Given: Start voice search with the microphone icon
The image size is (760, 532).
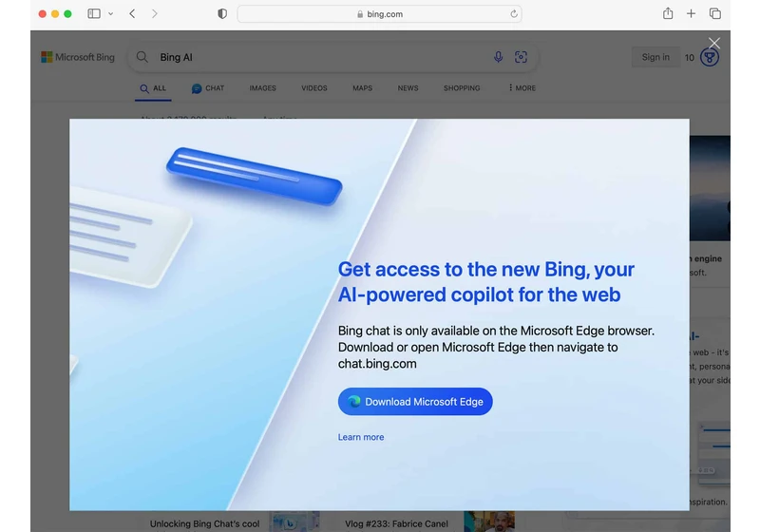Looking at the screenshot, I should (x=498, y=57).
